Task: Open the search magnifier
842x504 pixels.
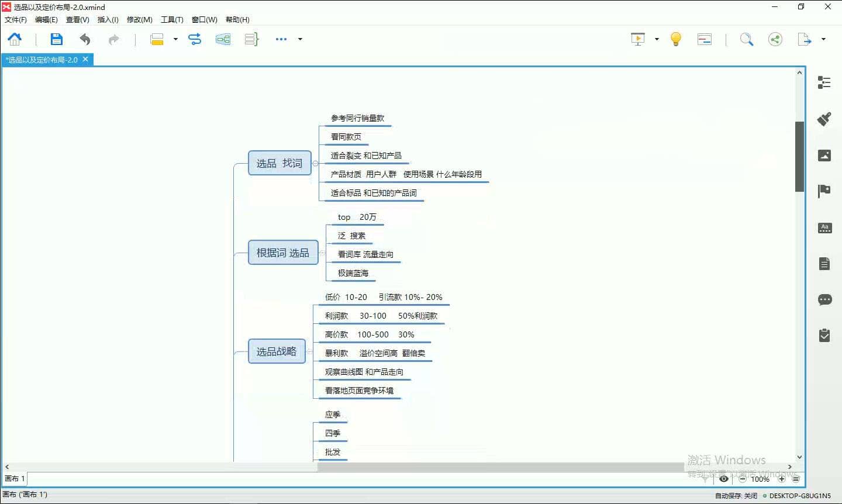Action: [747, 39]
